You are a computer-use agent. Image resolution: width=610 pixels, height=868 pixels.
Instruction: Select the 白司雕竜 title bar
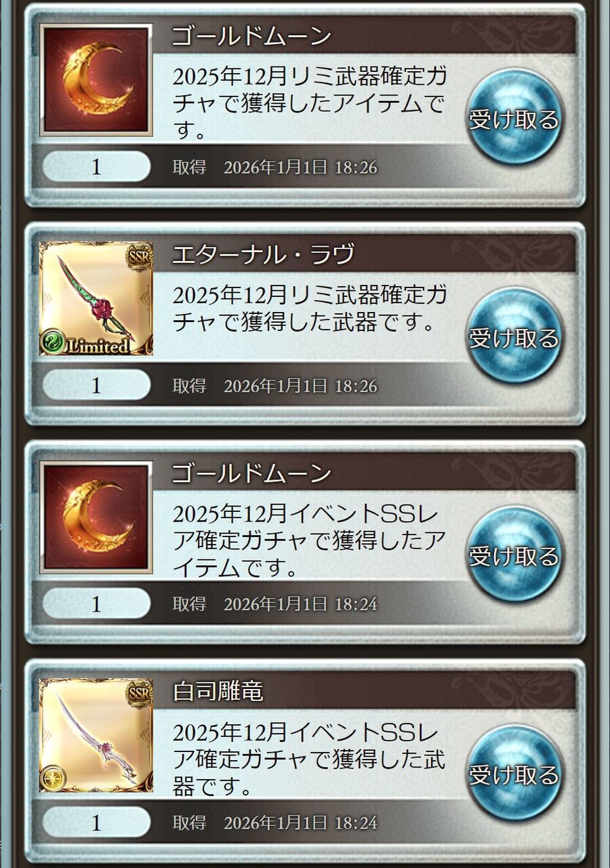pyautogui.click(x=365, y=692)
